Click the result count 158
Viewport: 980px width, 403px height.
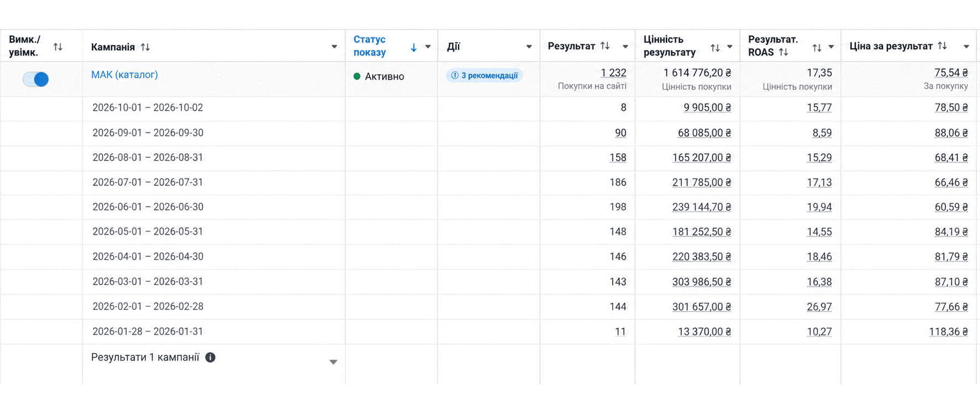point(618,158)
